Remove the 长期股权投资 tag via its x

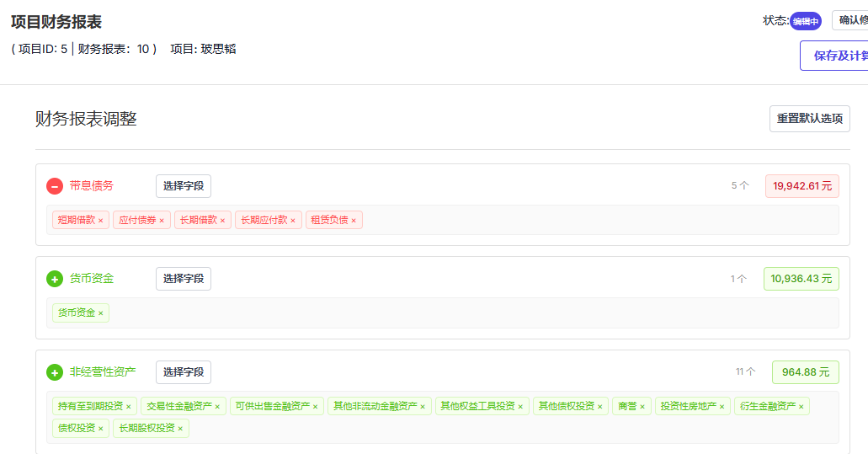(x=180, y=429)
